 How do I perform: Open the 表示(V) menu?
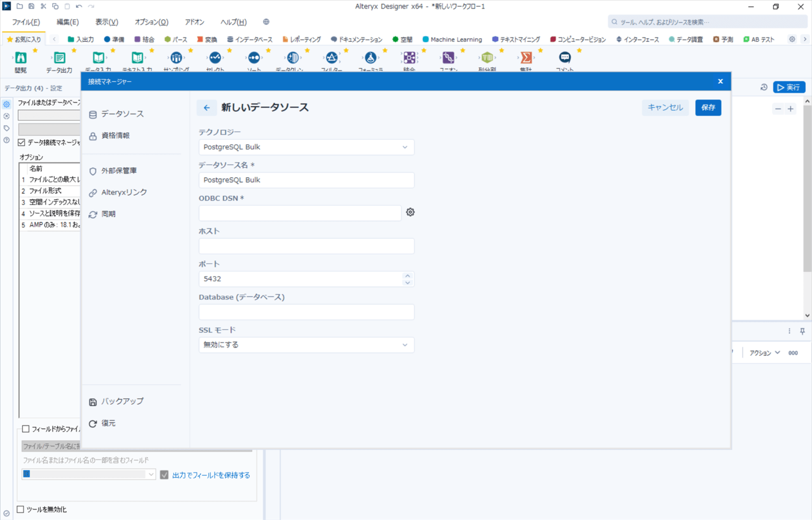click(107, 22)
